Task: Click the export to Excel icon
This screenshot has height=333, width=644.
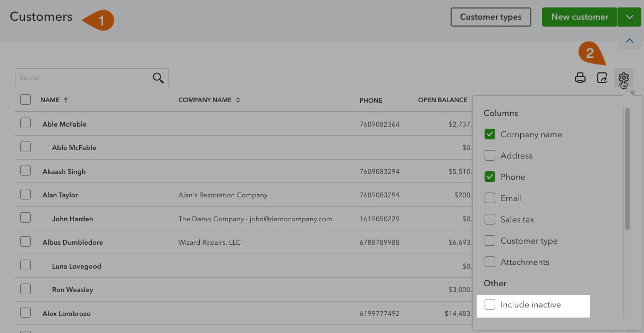Action: [602, 78]
